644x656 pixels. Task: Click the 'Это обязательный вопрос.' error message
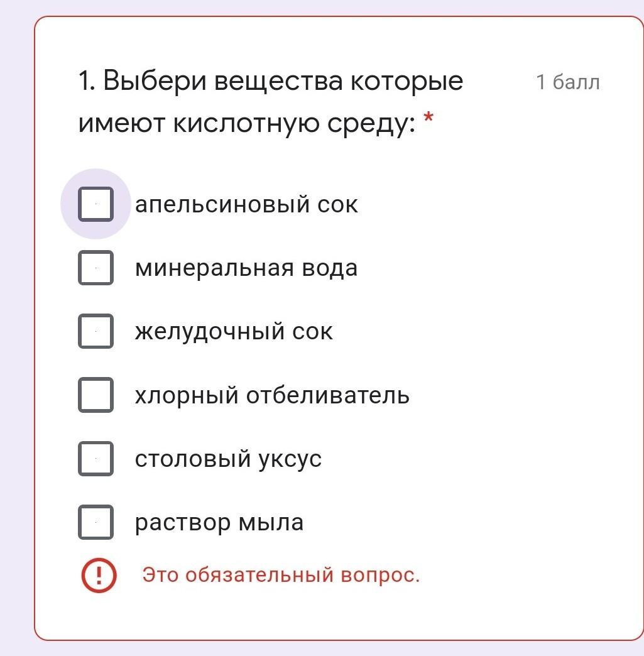[x=281, y=575]
